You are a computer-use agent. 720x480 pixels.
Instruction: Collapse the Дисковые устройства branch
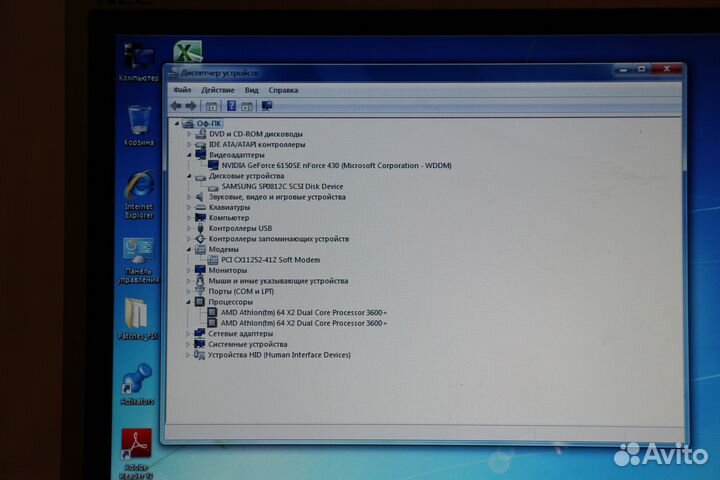point(189,176)
